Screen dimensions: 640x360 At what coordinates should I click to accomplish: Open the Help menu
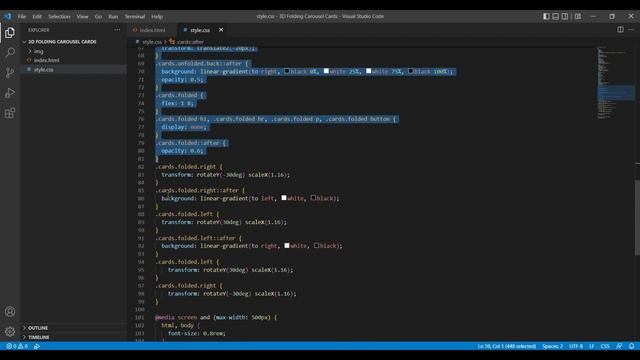157,16
